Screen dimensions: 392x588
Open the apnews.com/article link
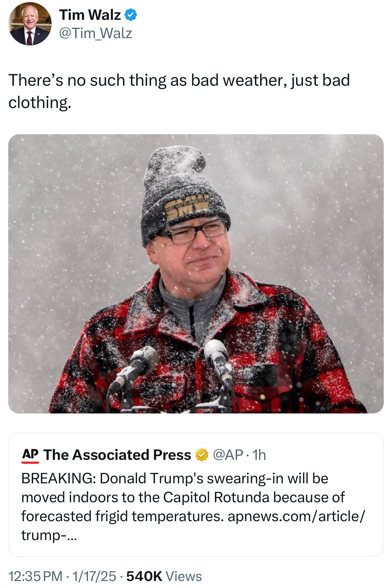click(x=296, y=516)
